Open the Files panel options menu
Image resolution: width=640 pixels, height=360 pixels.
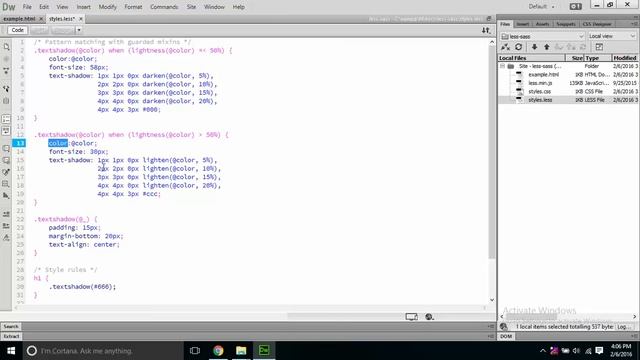pyautogui.click(x=635, y=24)
